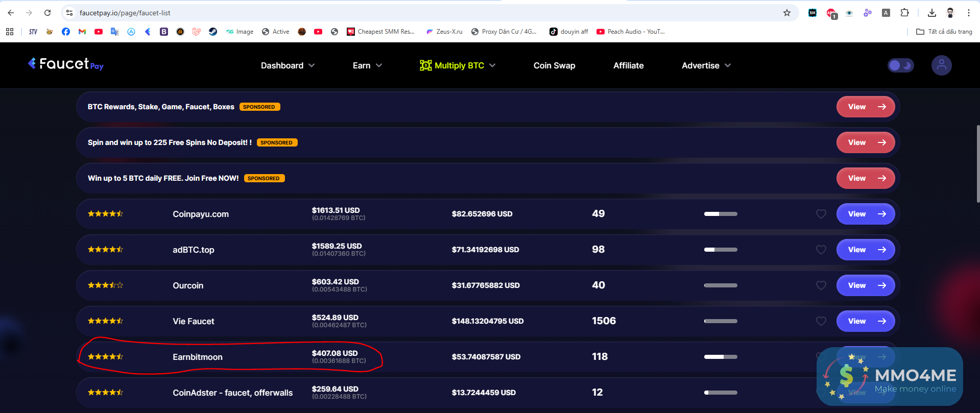Image resolution: width=980 pixels, height=413 pixels.
Task: Click the 'Earnbitmoon' faucet name
Action: [x=198, y=357]
